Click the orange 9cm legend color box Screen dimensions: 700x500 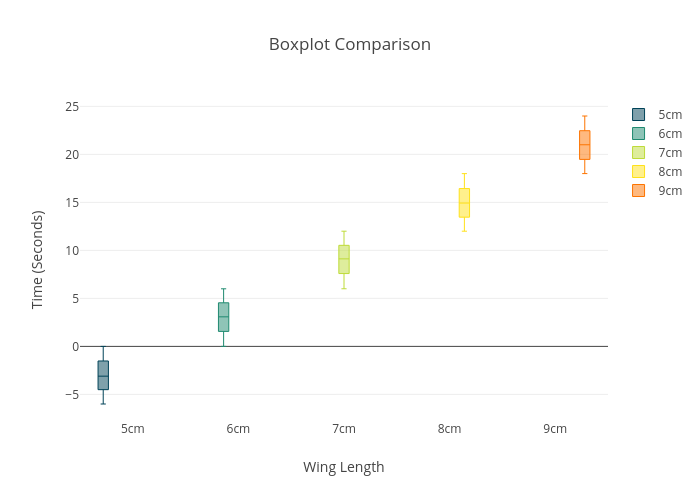[639, 191]
